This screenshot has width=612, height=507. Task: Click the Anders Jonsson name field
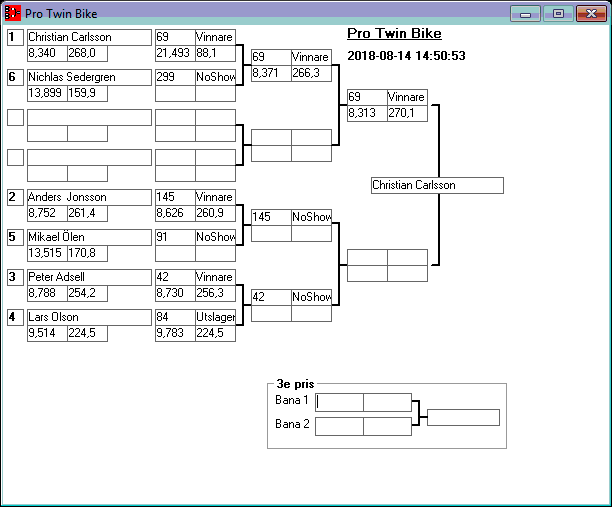click(89, 197)
